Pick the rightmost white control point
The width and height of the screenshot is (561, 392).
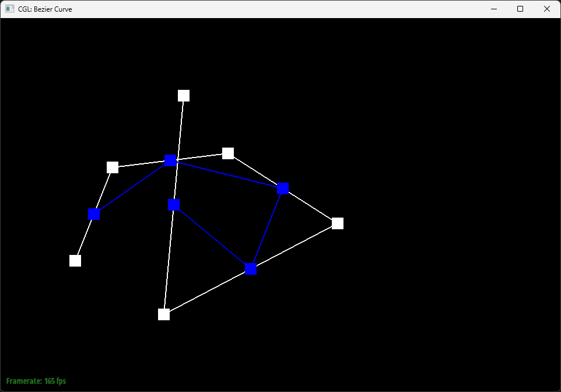(x=338, y=223)
